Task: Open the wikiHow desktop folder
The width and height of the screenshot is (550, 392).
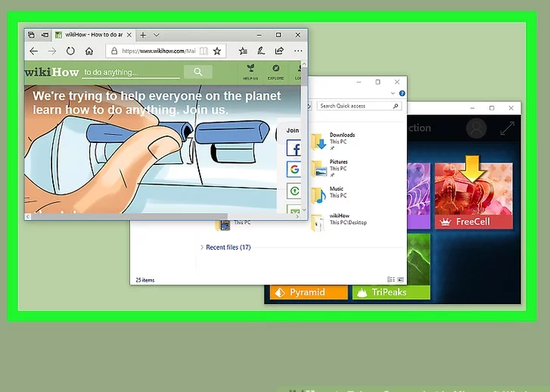Action: pyautogui.click(x=339, y=222)
